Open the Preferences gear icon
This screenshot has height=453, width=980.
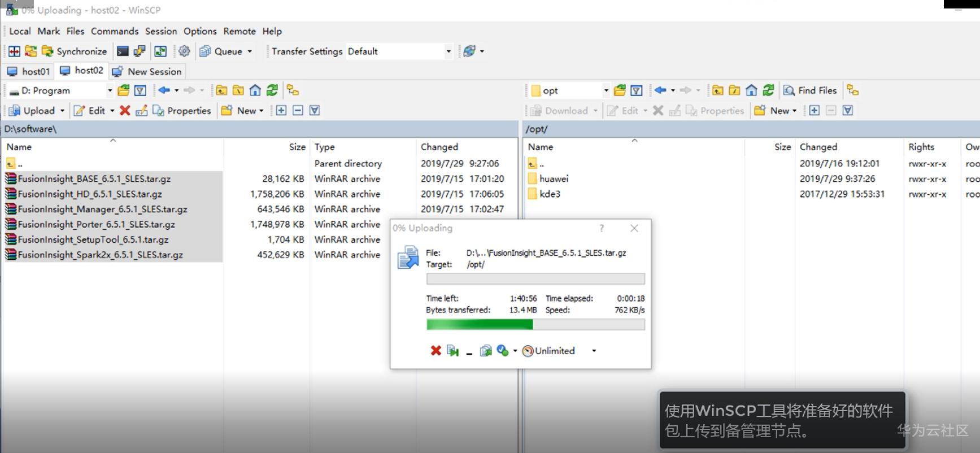click(x=184, y=51)
